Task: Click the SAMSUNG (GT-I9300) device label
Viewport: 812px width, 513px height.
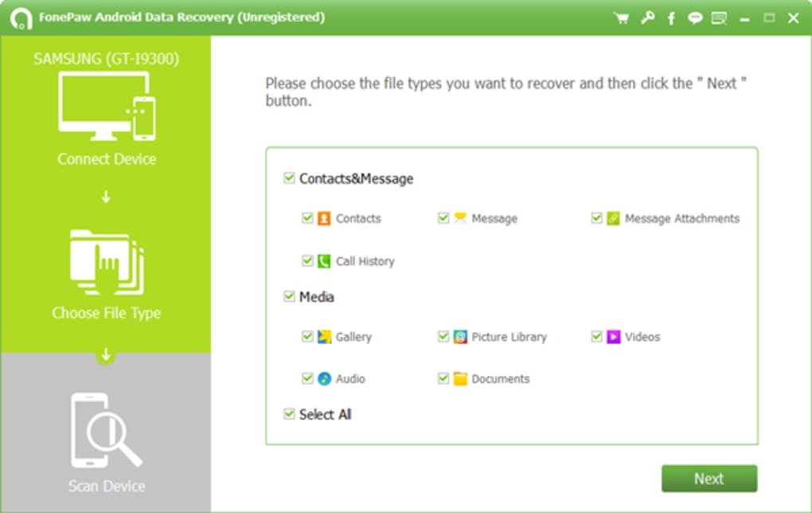Action: [106, 59]
